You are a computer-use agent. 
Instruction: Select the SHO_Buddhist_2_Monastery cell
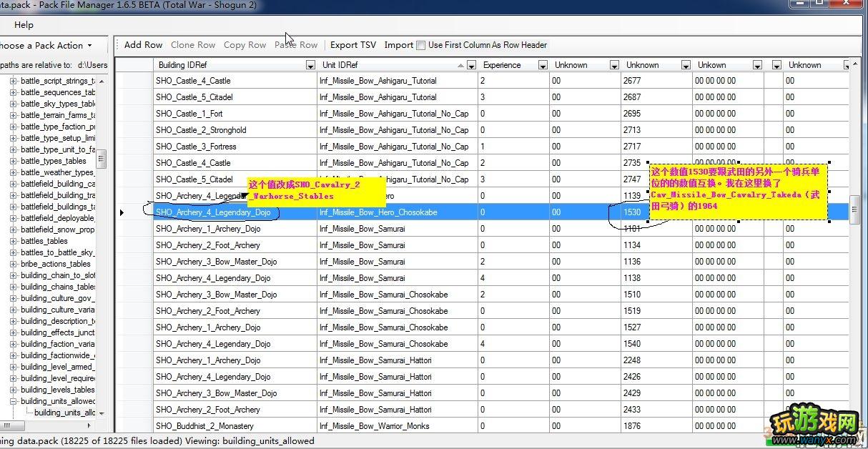235,426
